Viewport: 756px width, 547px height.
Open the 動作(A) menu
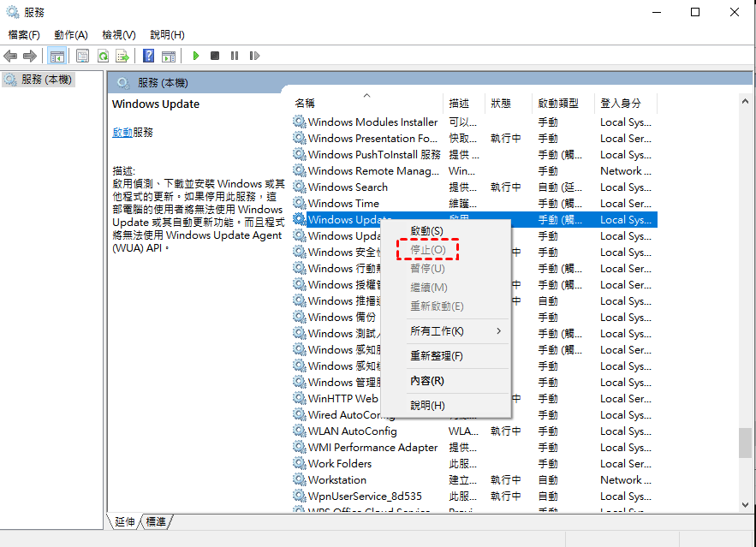(71, 35)
